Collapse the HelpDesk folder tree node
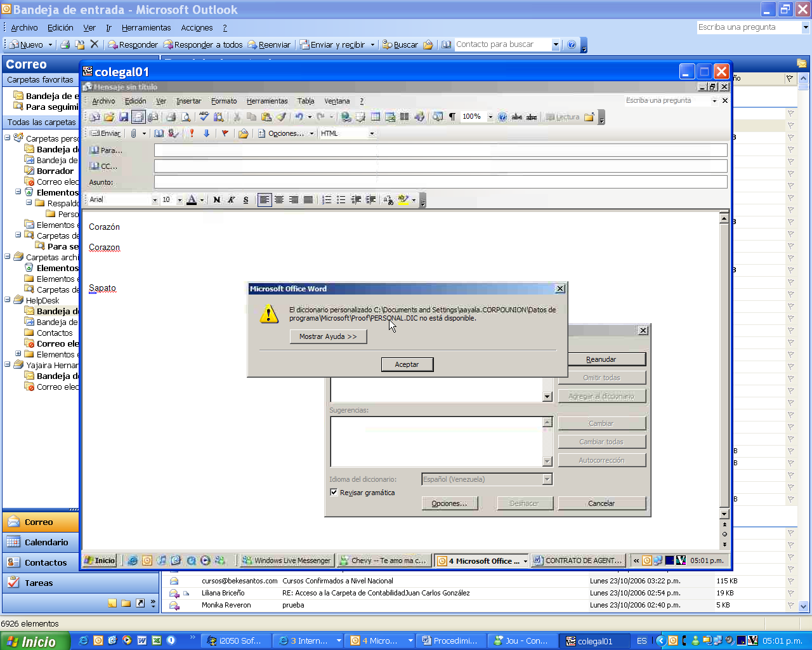The height and width of the screenshot is (650, 812). [x=8, y=300]
